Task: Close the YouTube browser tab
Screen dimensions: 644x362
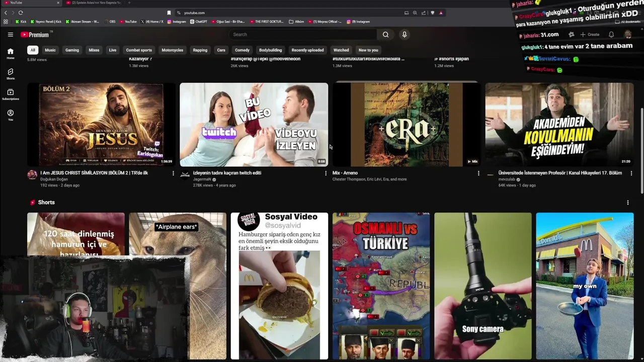Action: 58,3
